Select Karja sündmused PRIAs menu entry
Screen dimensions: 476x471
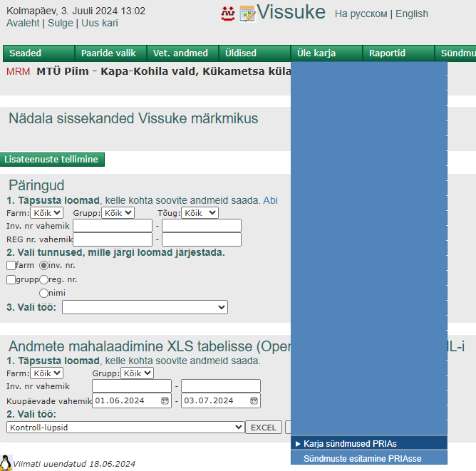369,443
